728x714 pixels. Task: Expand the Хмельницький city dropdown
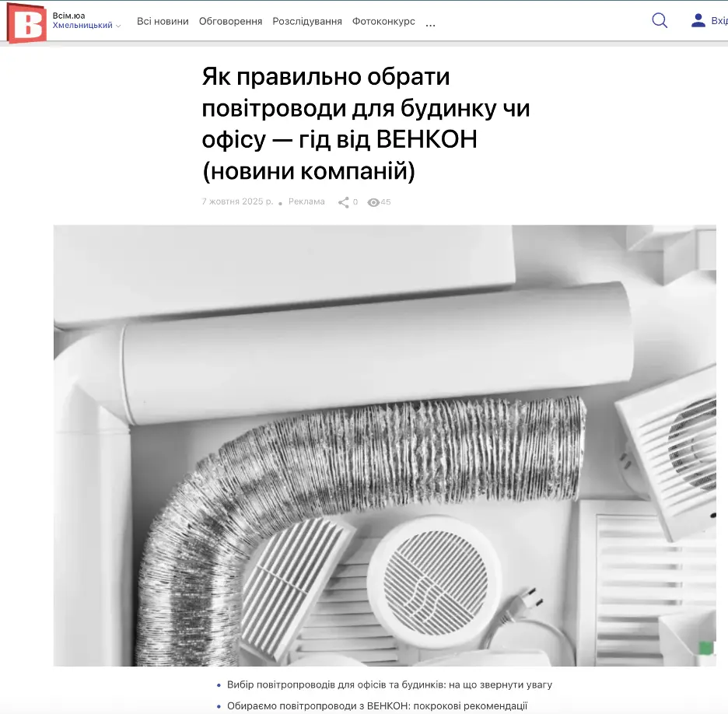click(86, 25)
